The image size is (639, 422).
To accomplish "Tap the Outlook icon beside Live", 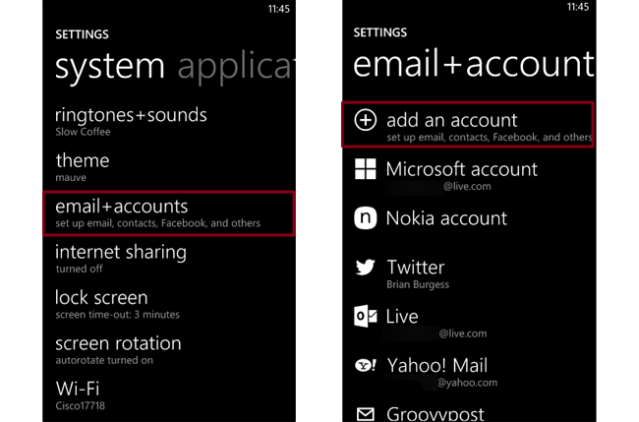I will coord(365,316).
